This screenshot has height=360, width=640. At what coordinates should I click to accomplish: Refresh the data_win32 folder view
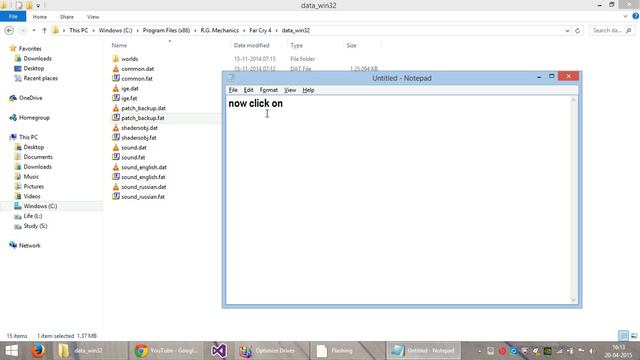click(578, 31)
